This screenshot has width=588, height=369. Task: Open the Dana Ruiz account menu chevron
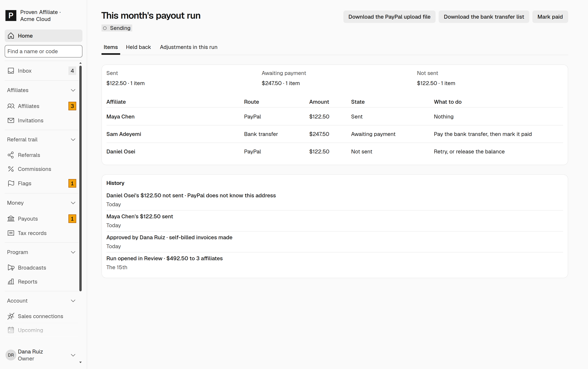point(73,355)
